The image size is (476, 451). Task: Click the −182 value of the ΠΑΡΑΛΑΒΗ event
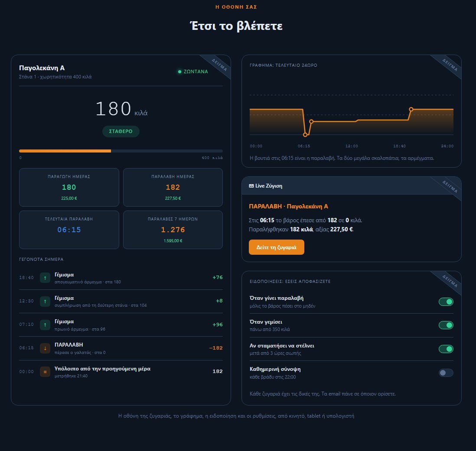[x=216, y=348]
